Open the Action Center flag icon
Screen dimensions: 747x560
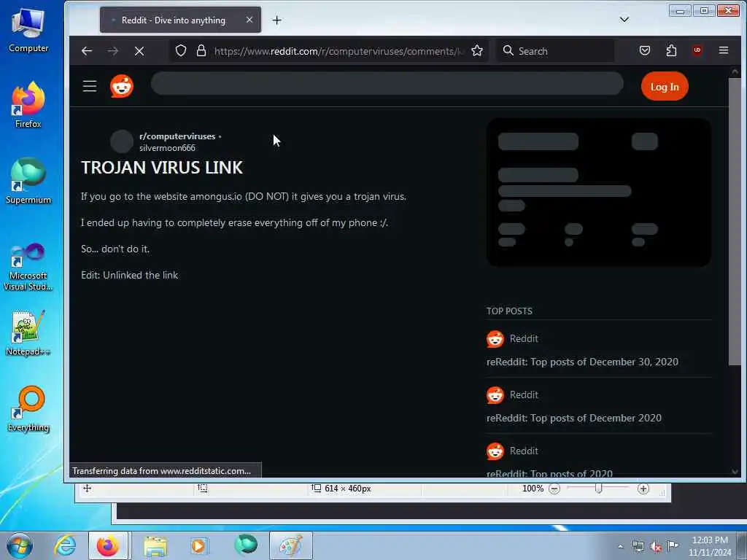point(673,545)
